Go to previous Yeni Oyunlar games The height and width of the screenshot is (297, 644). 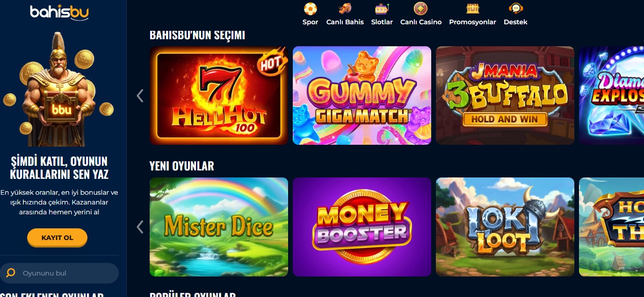click(140, 227)
